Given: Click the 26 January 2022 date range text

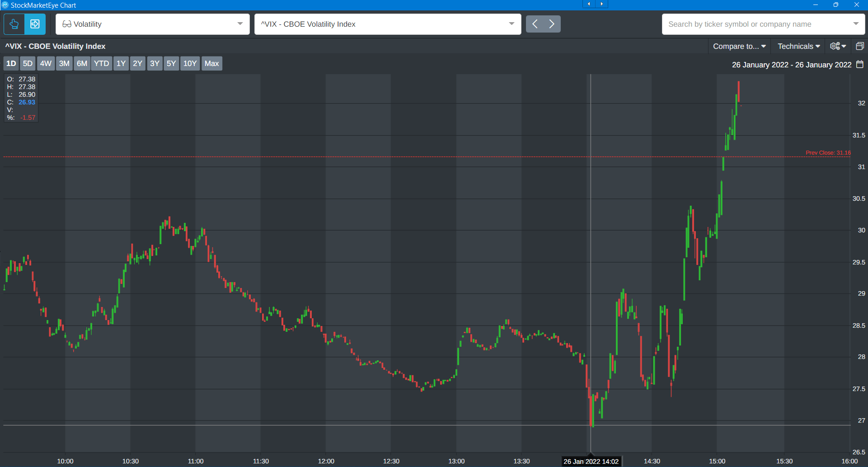Looking at the screenshot, I should (x=792, y=65).
